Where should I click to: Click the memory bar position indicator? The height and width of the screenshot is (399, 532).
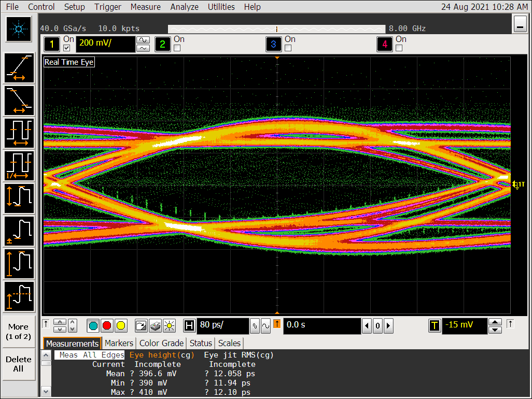(x=277, y=29)
